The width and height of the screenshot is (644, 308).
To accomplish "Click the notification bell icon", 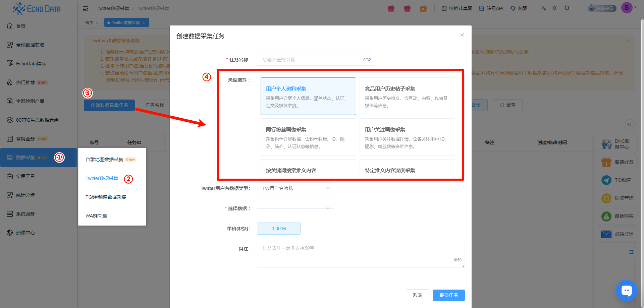I will pyautogui.click(x=567, y=8).
